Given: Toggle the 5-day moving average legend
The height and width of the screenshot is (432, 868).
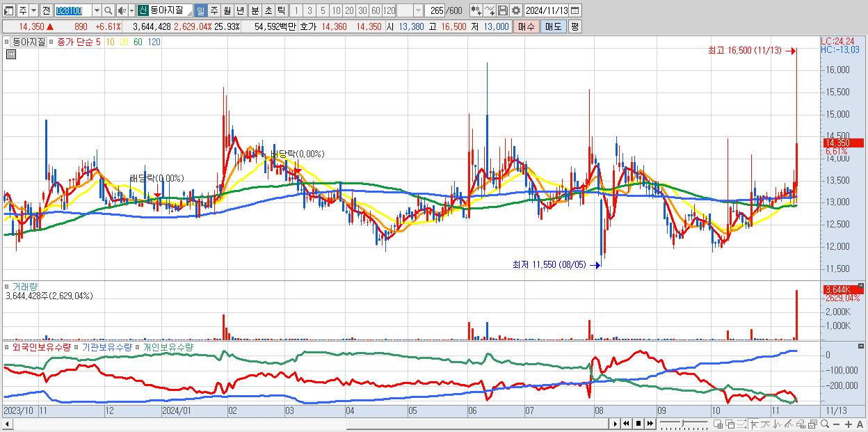Looking at the screenshot, I should tap(98, 42).
